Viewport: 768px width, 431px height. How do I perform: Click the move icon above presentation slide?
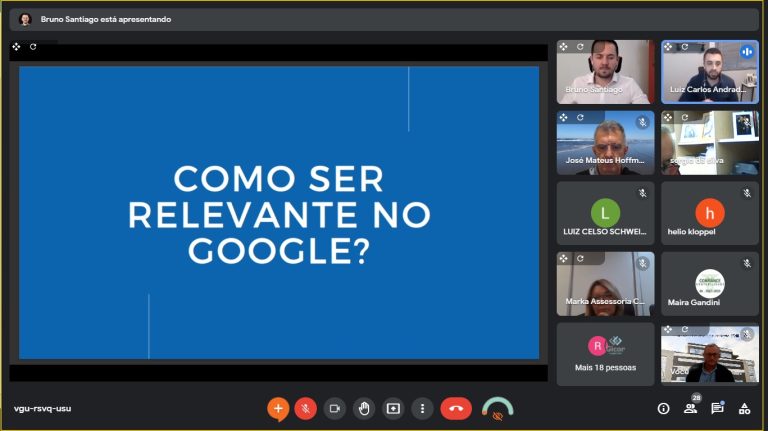(x=17, y=47)
